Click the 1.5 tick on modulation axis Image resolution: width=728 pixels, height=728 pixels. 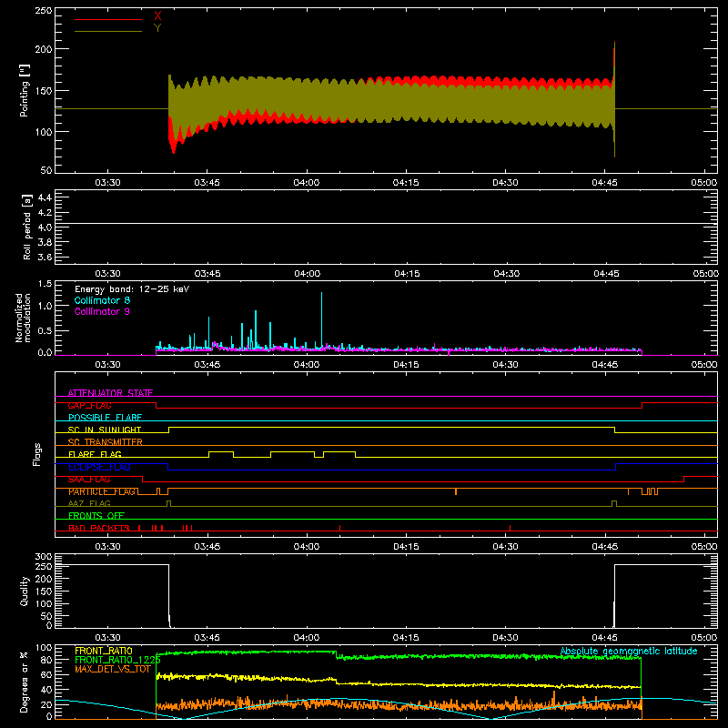click(45, 284)
